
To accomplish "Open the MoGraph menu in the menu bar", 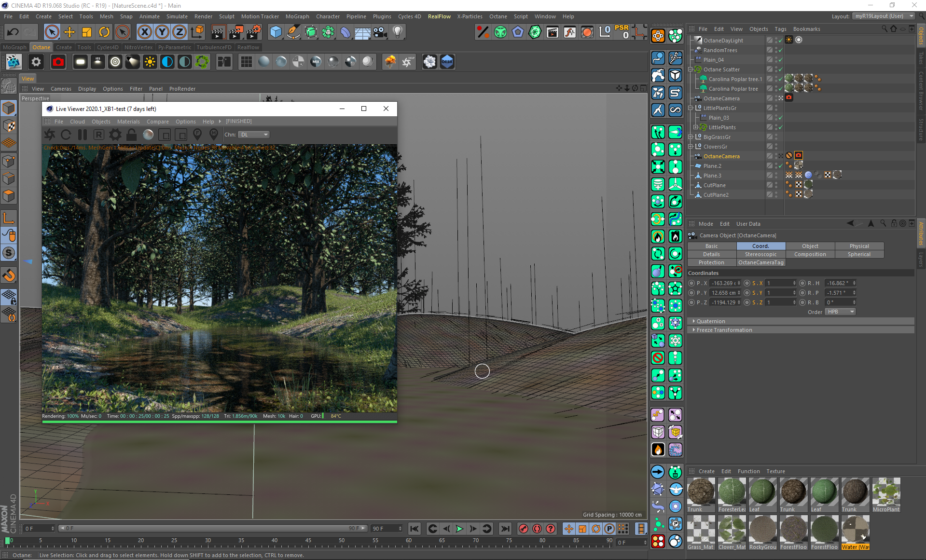I will click(297, 16).
